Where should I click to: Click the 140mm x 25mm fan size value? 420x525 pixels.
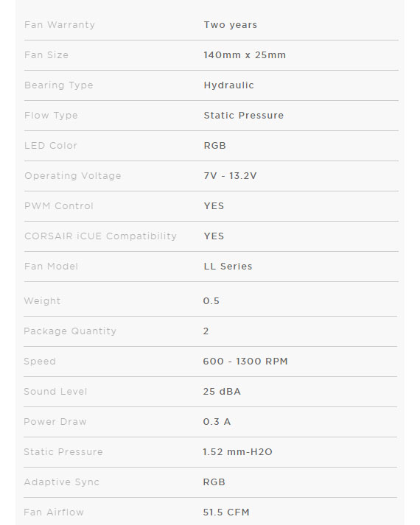point(245,55)
